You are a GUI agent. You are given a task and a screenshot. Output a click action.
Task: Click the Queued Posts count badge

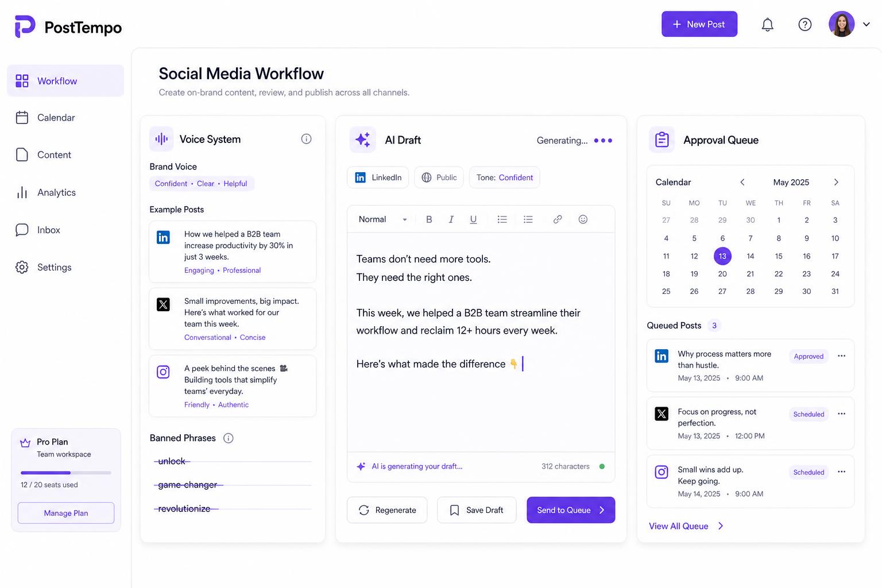point(714,326)
